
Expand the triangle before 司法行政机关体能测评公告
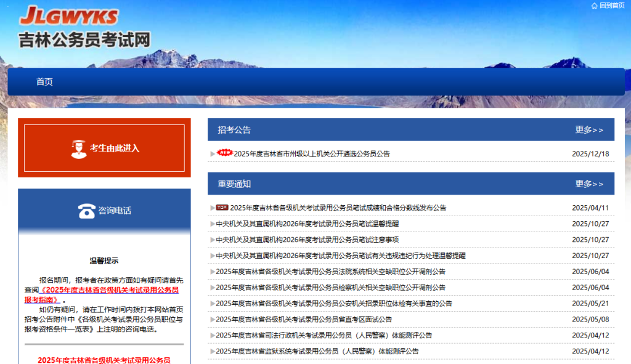[x=212, y=336]
